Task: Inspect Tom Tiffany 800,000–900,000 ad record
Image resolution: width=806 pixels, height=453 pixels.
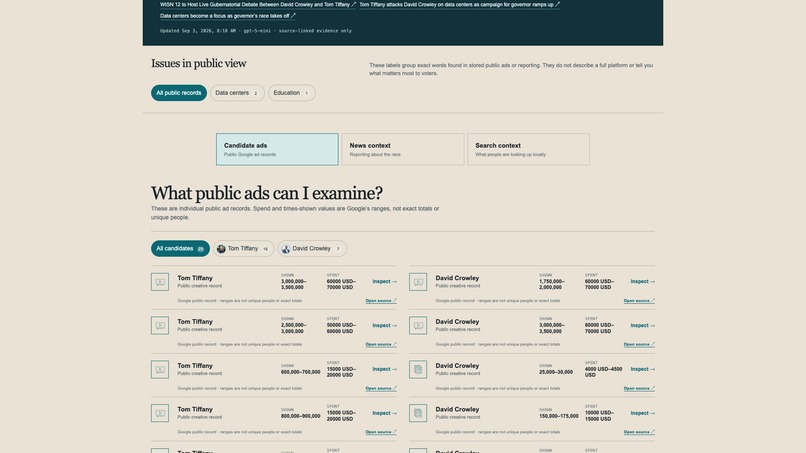Action: (384, 413)
